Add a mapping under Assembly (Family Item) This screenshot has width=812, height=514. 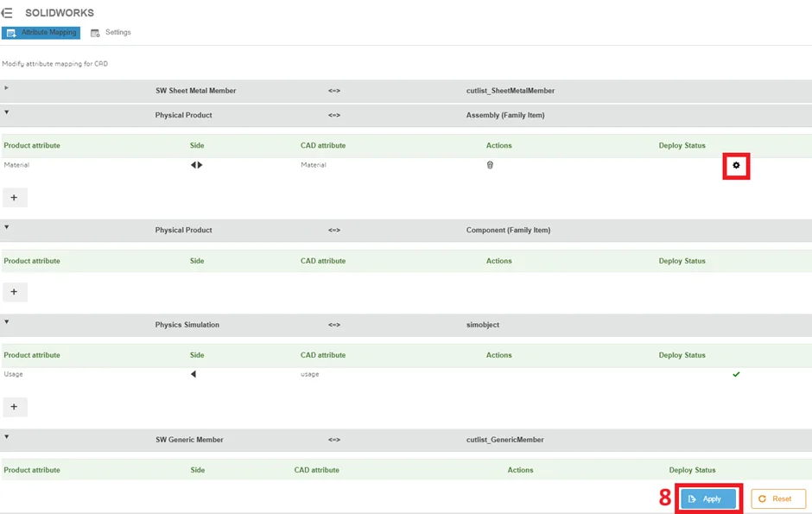(x=15, y=198)
